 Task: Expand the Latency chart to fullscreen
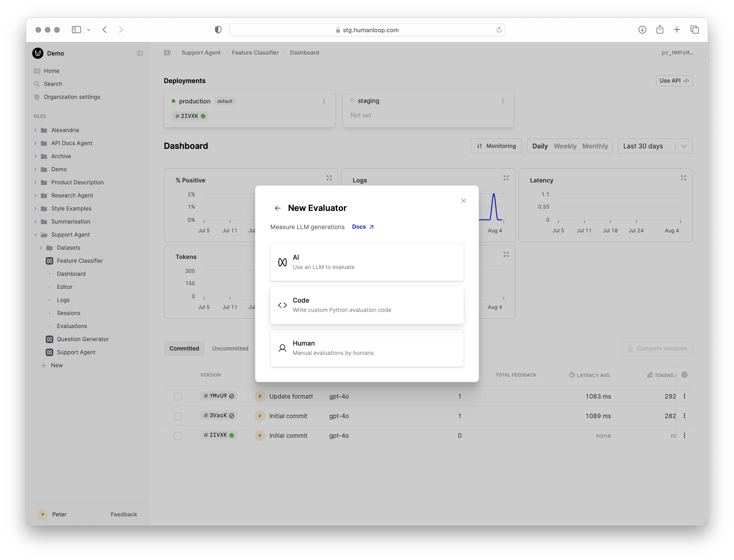[683, 178]
